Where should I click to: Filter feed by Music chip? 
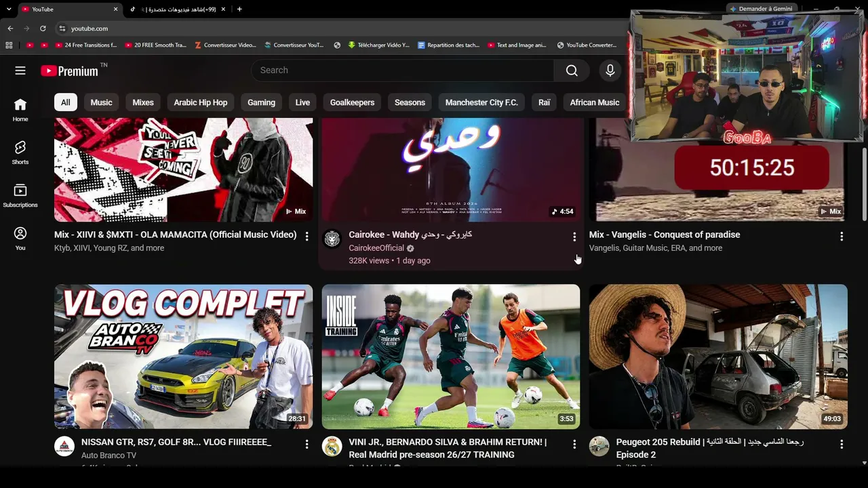101,102
